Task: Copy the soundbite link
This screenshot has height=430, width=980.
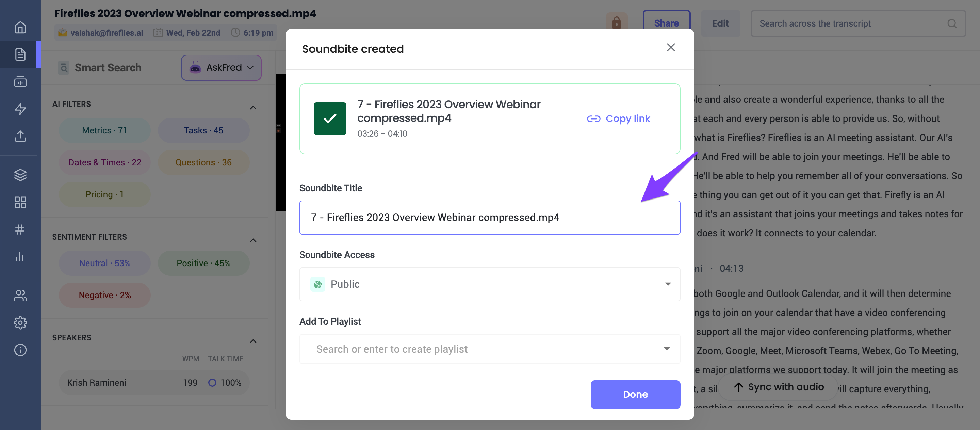Action: (618, 119)
